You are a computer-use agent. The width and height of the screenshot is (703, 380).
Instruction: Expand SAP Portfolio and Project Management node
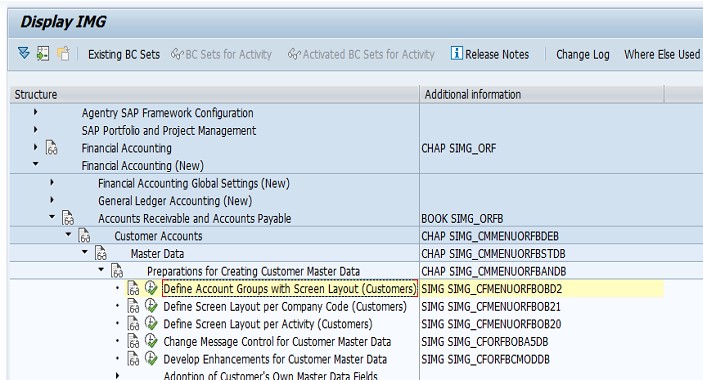coord(35,130)
